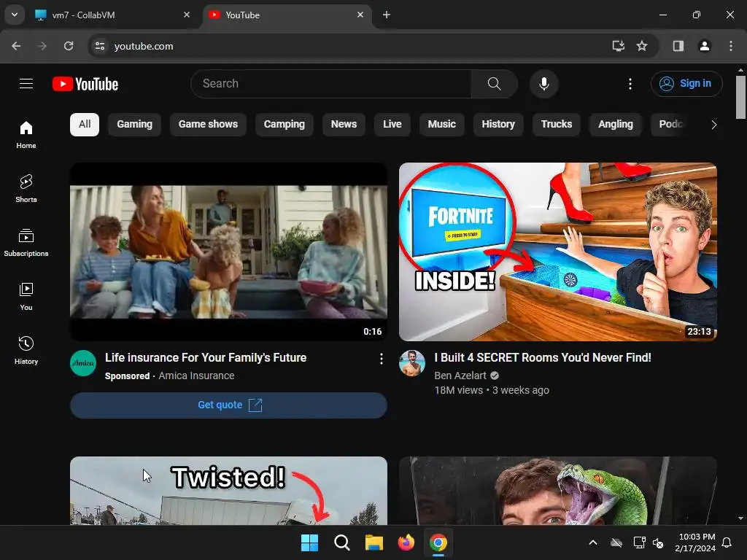Open the Twisted! truck video thumbnail
The height and width of the screenshot is (560, 747).
click(x=228, y=491)
